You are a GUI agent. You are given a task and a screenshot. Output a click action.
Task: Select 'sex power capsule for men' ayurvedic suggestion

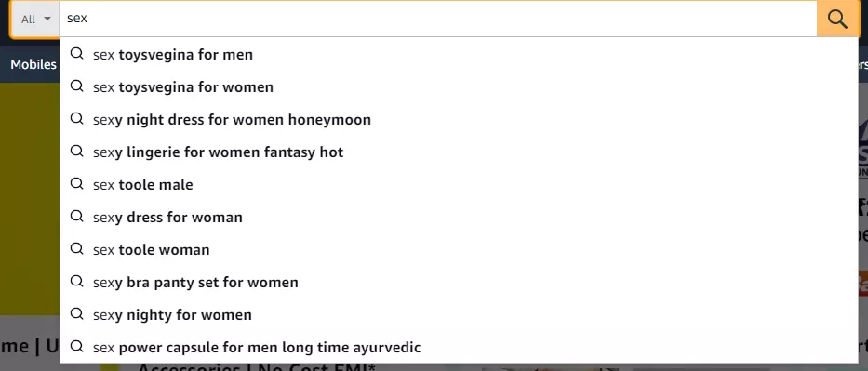(460, 347)
